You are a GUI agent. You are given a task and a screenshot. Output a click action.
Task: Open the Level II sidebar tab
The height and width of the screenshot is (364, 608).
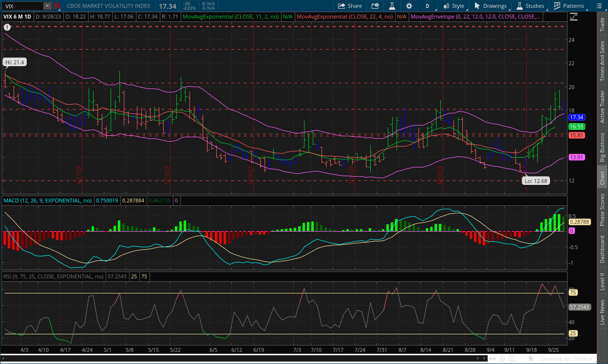(x=603, y=281)
